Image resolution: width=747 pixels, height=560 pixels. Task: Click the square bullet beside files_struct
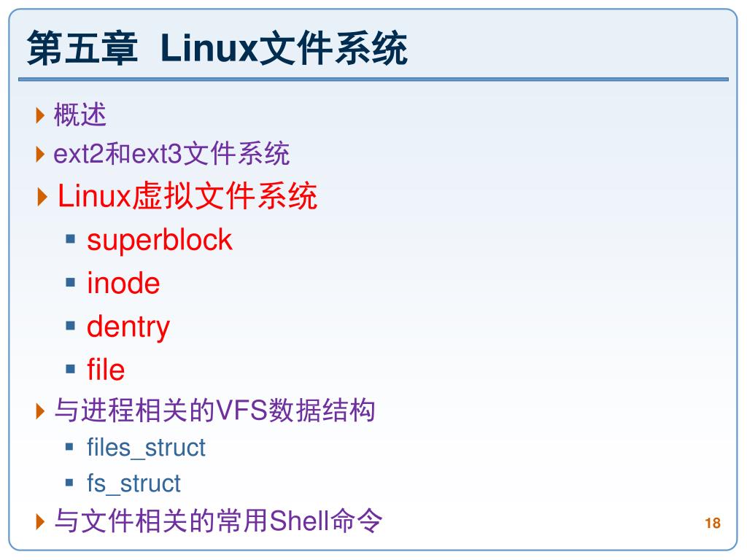[x=69, y=447]
